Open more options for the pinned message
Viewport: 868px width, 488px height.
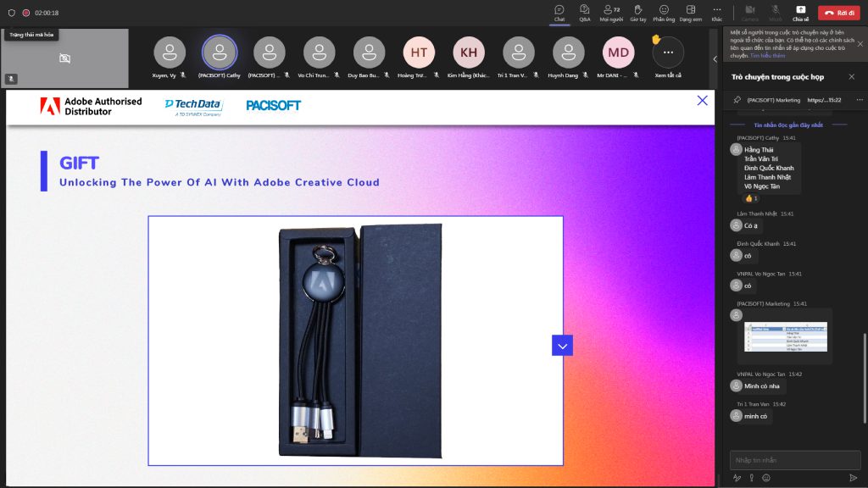(x=860, y=100)
